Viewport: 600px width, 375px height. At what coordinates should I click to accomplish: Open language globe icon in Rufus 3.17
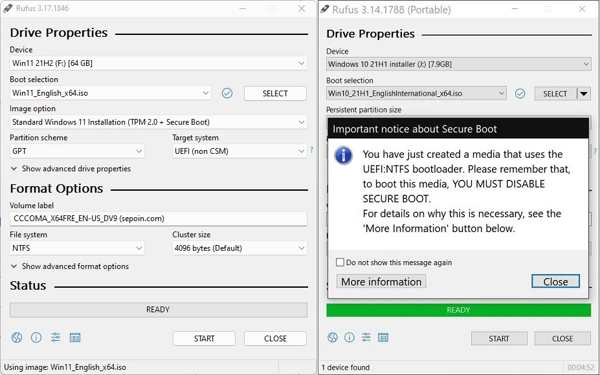click(16, 338)
